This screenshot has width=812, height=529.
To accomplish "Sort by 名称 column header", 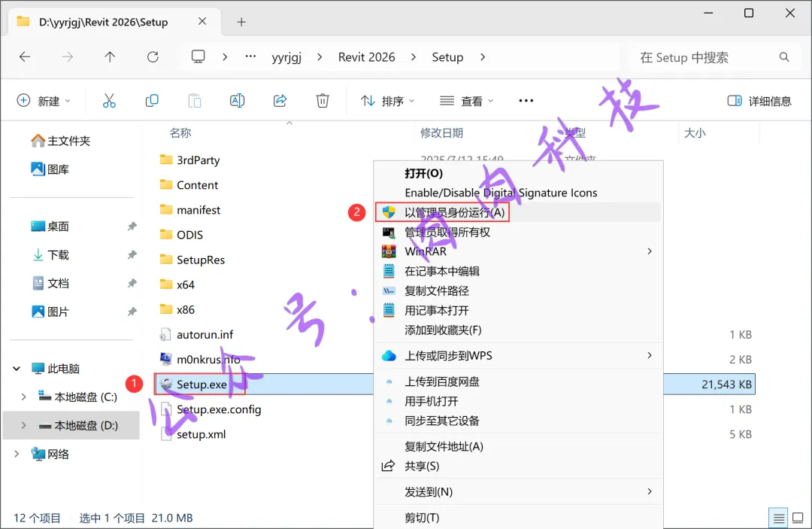I will click(180, 132).
